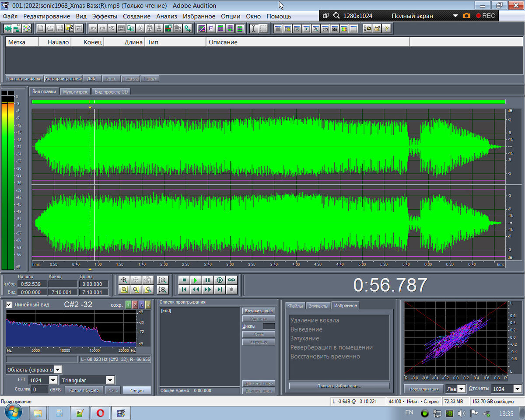Zoom to selection with yellow magnifier
The image size is (525, 420).
click(x=124, y=289)
